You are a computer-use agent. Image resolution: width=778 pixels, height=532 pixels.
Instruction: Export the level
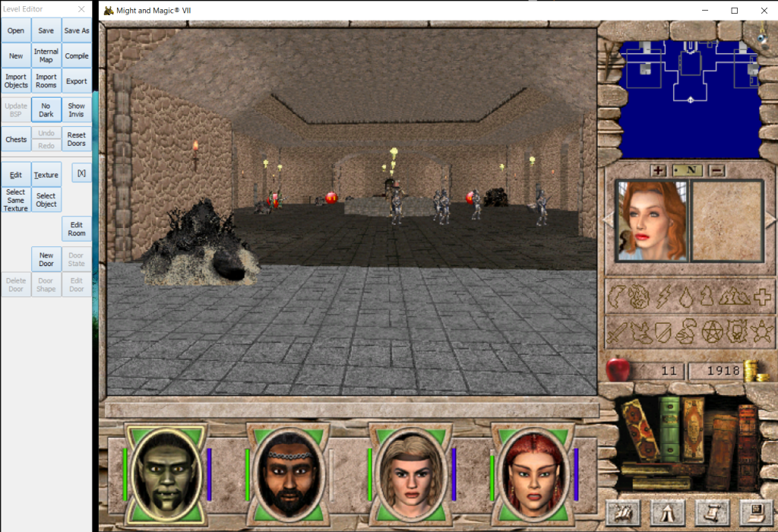(x=77, y=81)
